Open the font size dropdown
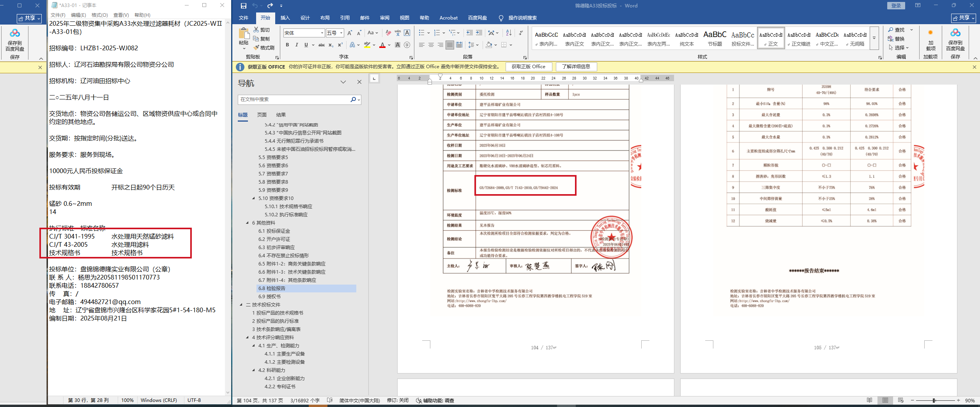The height and width of the screenshot is (407, 980). 341,33
